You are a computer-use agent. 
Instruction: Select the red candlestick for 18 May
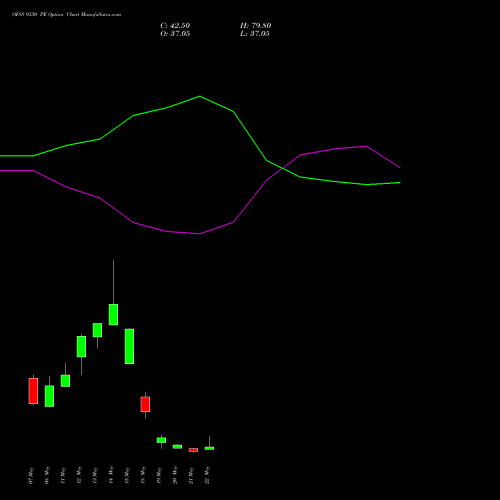(145, 404)
